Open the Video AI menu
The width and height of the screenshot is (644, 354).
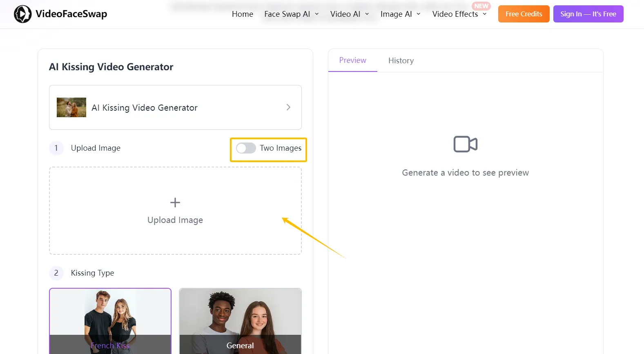(x=345, y=14)
